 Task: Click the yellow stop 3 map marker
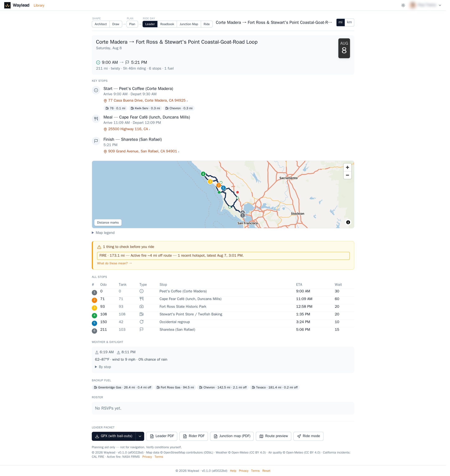coord(212,183)
